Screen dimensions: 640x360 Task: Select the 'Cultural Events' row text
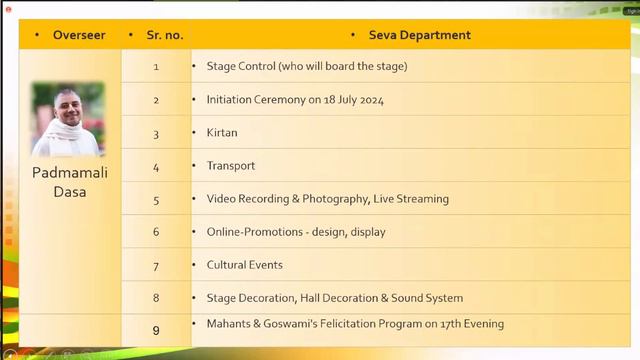click(x=244, y=265)
